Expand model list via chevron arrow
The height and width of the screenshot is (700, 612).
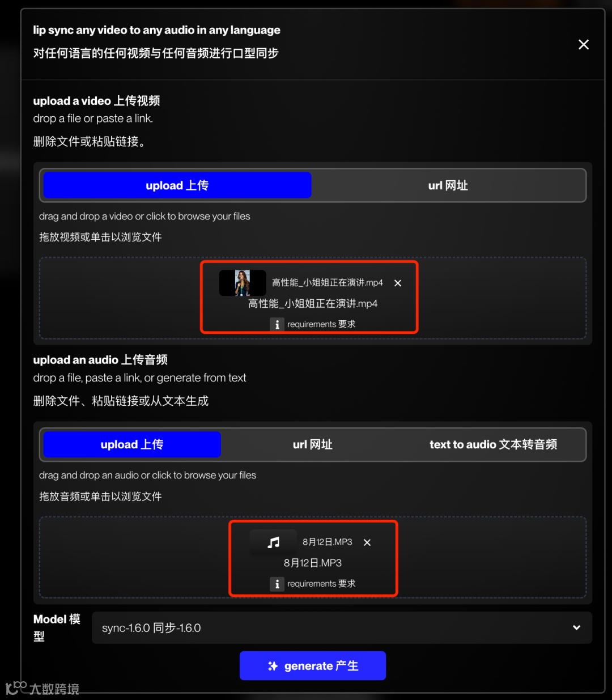pyautogui.click(x=576, y=627)
